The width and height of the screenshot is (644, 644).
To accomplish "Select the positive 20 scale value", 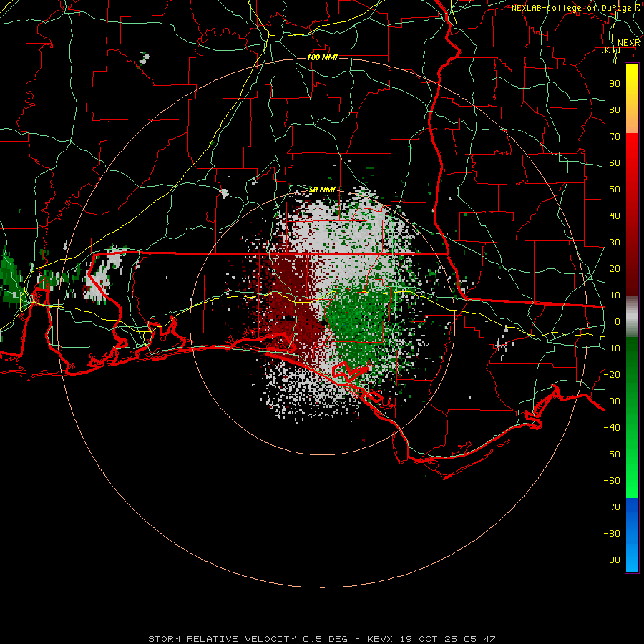I will (x=615, y=268).
